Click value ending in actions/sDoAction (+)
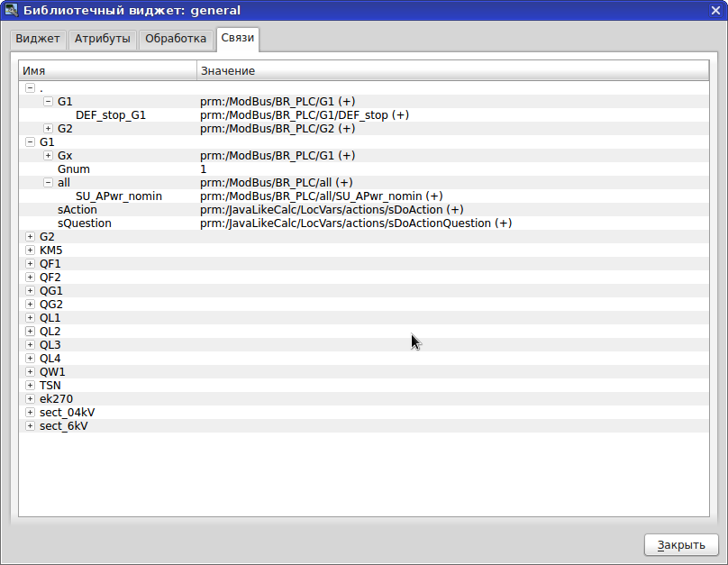Screen dimensions: 728x565 click(x=332, y=209)
